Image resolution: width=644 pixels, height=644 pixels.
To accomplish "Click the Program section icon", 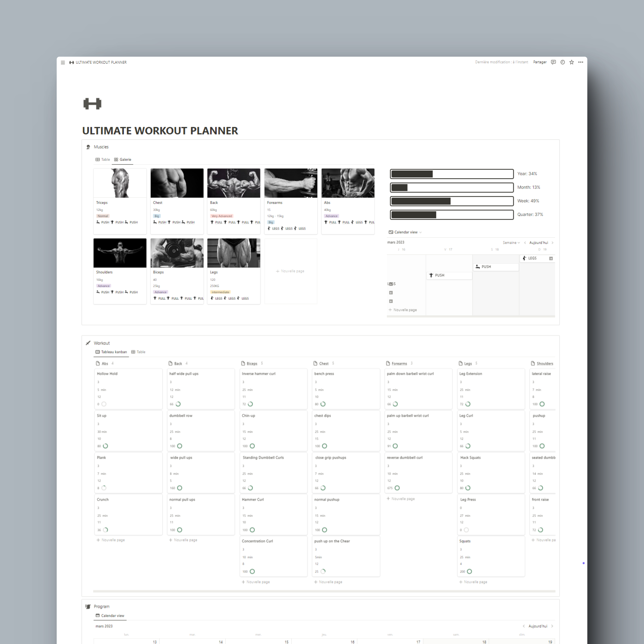I will 88,606.
